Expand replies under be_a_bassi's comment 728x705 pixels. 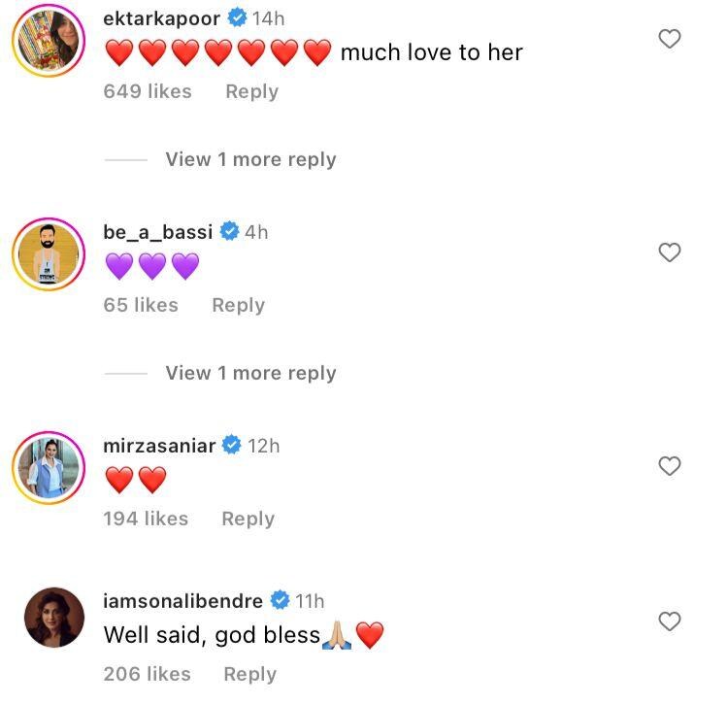point(250,373)
